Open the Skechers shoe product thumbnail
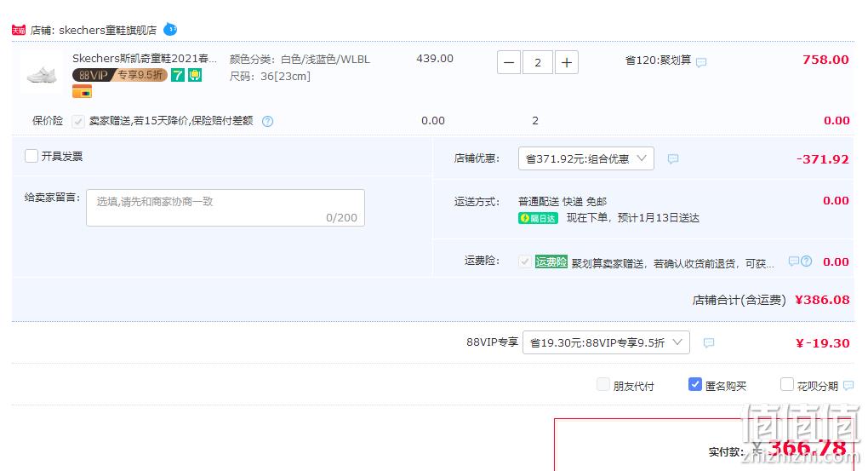Viewport: 868px width, 471px height. pyautogui.click(x=42, y=73)
